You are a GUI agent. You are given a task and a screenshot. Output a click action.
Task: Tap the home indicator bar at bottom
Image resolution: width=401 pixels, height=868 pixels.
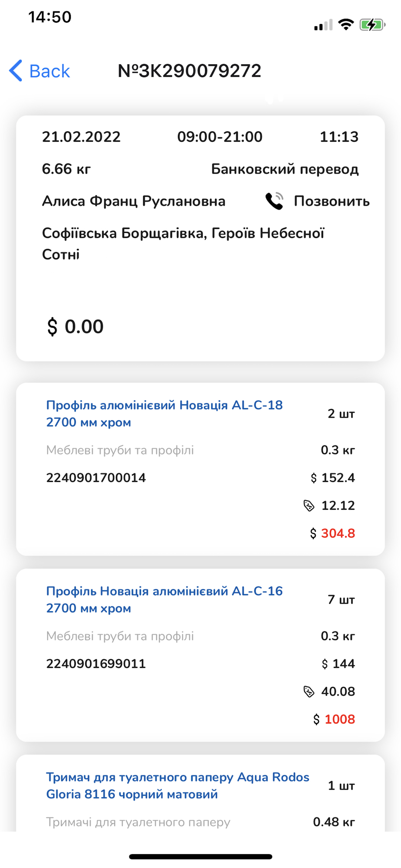(x=200, y=857)
